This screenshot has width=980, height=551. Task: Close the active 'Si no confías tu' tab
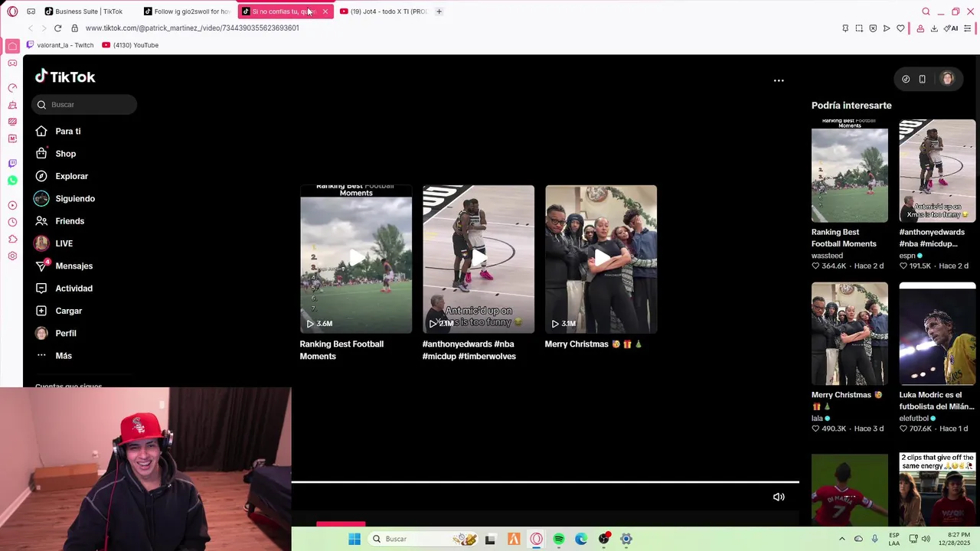pos(325,11)
